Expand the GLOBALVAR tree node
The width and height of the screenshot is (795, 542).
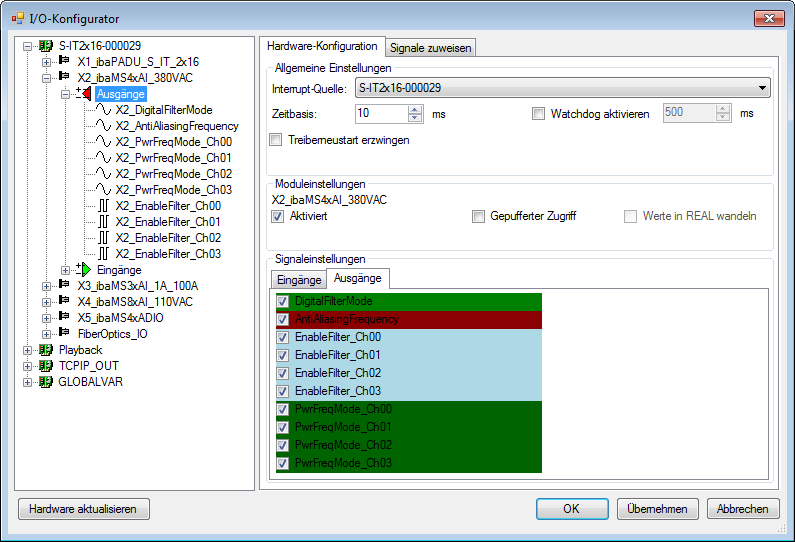(27, 382)
